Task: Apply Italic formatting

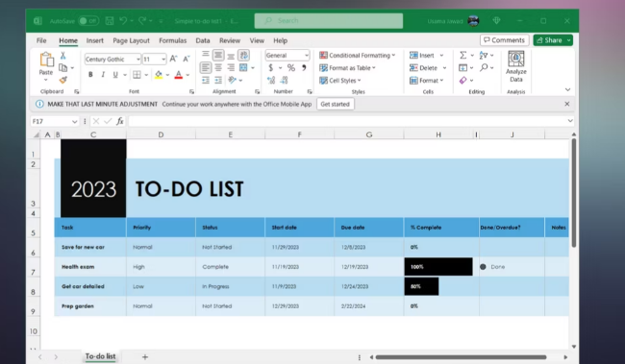Action: point(103,75)
